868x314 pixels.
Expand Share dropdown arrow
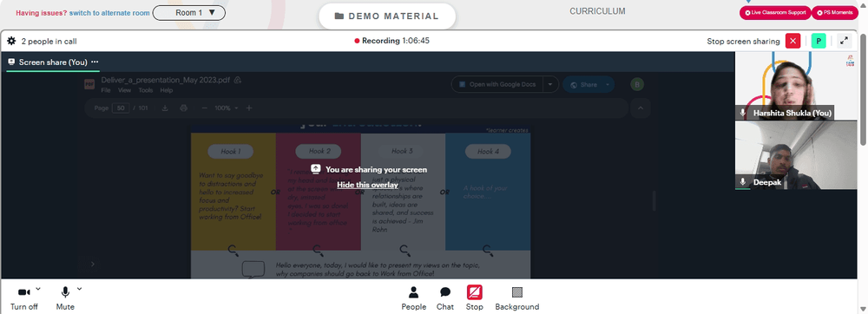pos(608,85)
